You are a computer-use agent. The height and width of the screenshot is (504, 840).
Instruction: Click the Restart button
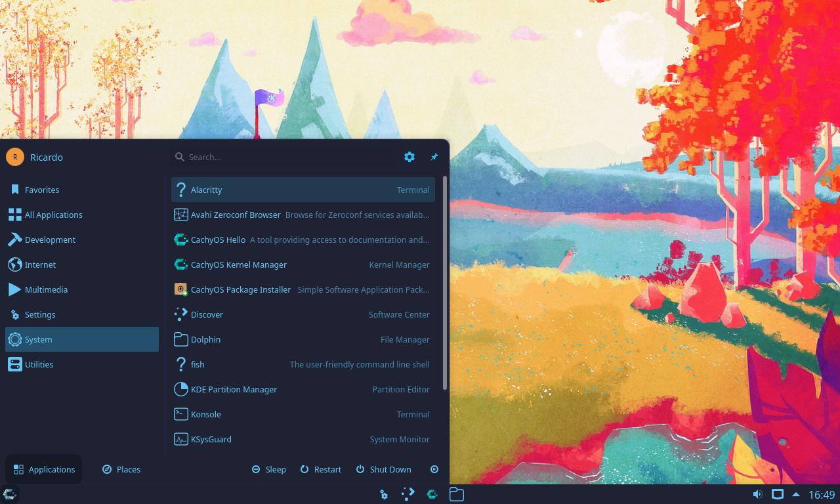pos(321,469)
